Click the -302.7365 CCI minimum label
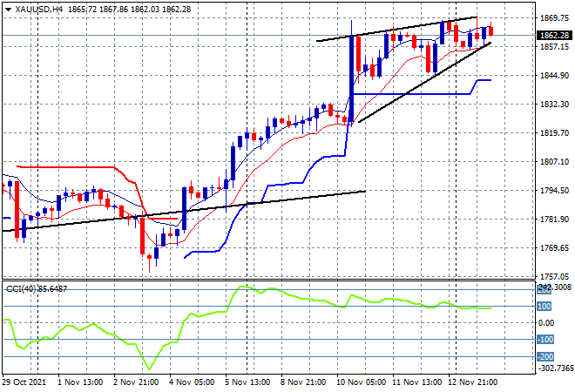 tap(555, 368)
